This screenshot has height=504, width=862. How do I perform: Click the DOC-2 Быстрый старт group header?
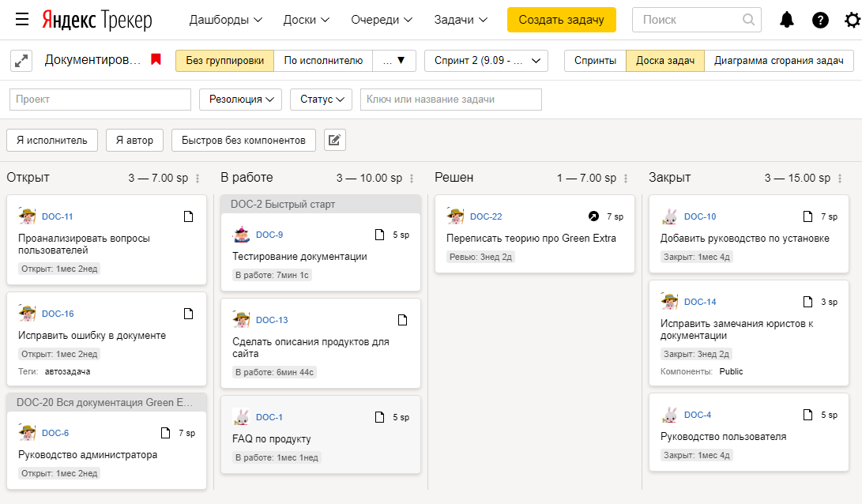click(x=321, y=205)
